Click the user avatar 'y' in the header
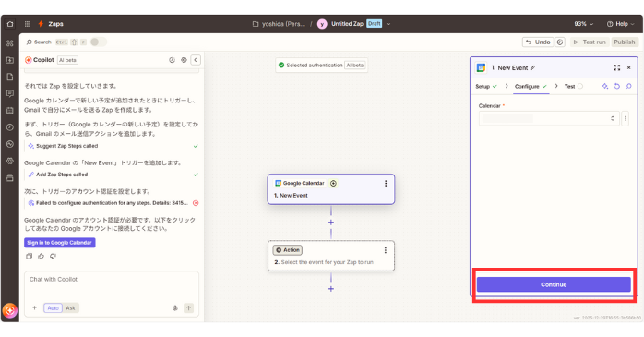Viewport: 644px width, 337px height. point(322,24)
